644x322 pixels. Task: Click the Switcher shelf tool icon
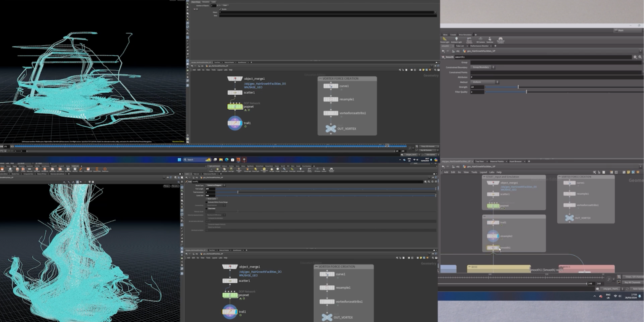point(490,40)
